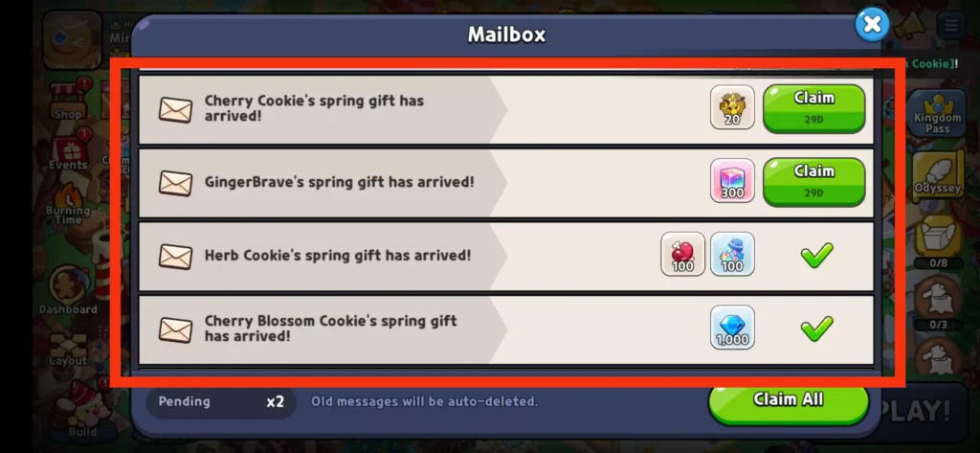980x453 pixels.
Task: Open Cherry Cookie's gift envelope icon
Action: tap(175, 109)
